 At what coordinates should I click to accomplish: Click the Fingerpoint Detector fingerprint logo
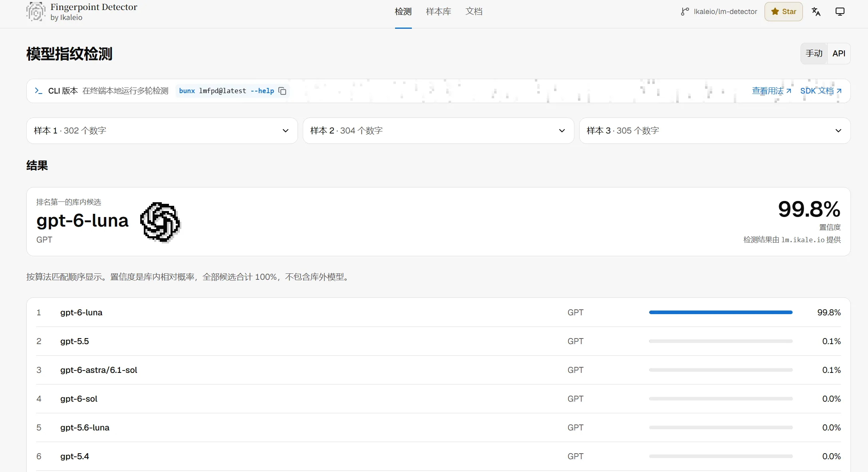(x=36, y=12)
